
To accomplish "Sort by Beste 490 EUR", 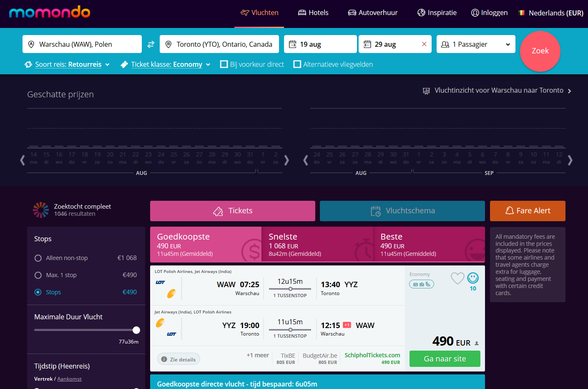I will coord(429,244).
